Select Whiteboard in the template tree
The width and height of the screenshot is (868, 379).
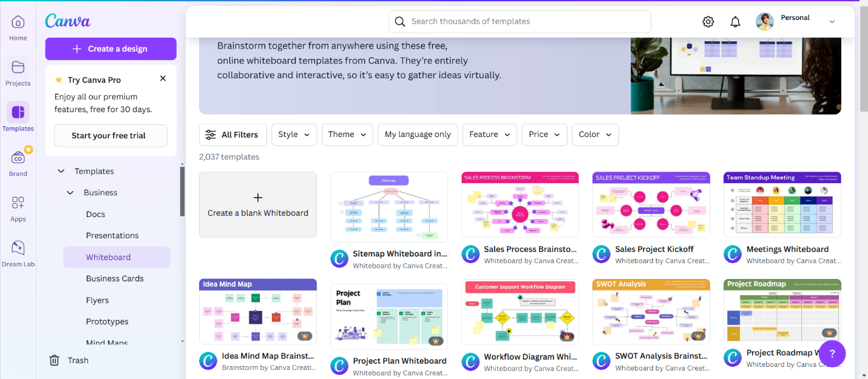[x=117, y=257]
